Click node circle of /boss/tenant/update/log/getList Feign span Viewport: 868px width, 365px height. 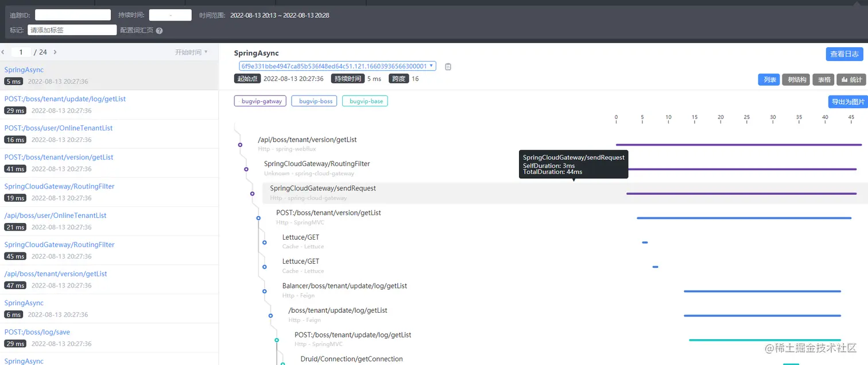(x=270, y=316)
